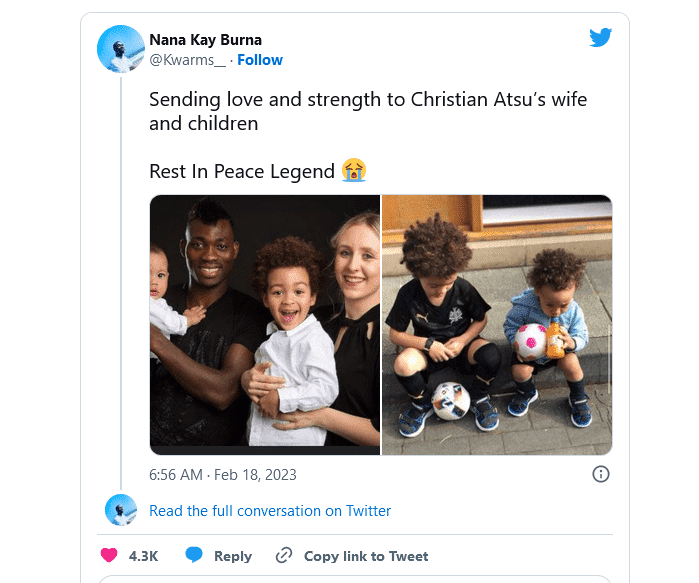Screen dimensions: 699x583
Task: Click the reply speech bubble icon
Action: pyautogui.click(x=194, y=555)
